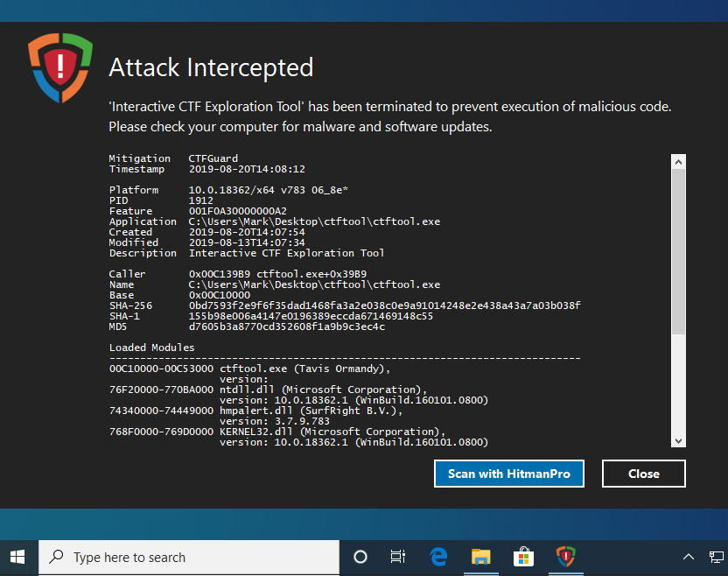The height and width of the screenshot is (576, 728).
Task: Select the Name row ctftool.exe path
Action: (314, 284)
